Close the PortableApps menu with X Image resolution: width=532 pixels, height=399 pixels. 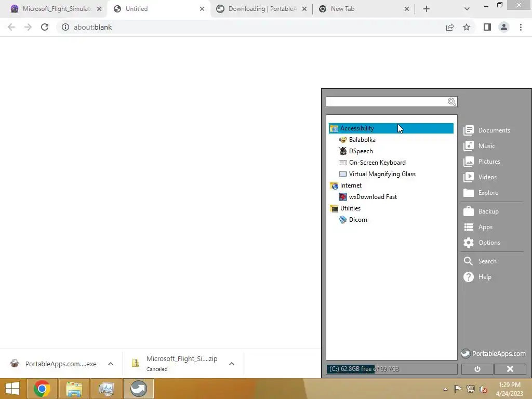[x=510, y=369]
